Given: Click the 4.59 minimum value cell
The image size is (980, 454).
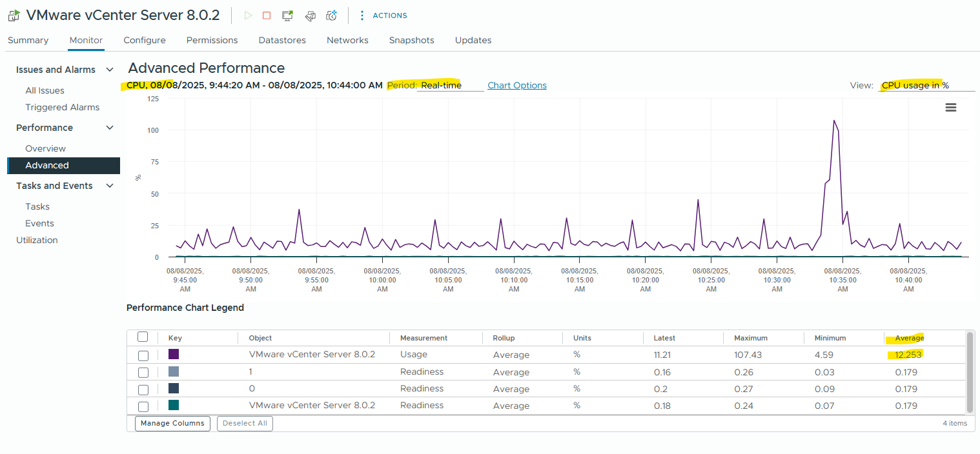Looking at the screenshot, I should 824,355.
